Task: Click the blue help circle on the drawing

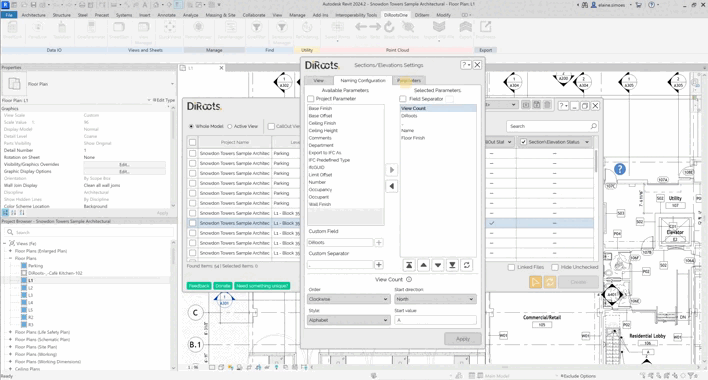Action: coord(620,169)
